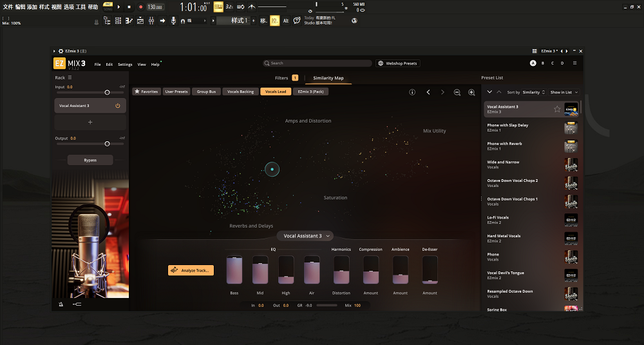Open the similarity map info icon
This screenshot has width=644, height=345.
pyautogui.click(x=412, y=92)
